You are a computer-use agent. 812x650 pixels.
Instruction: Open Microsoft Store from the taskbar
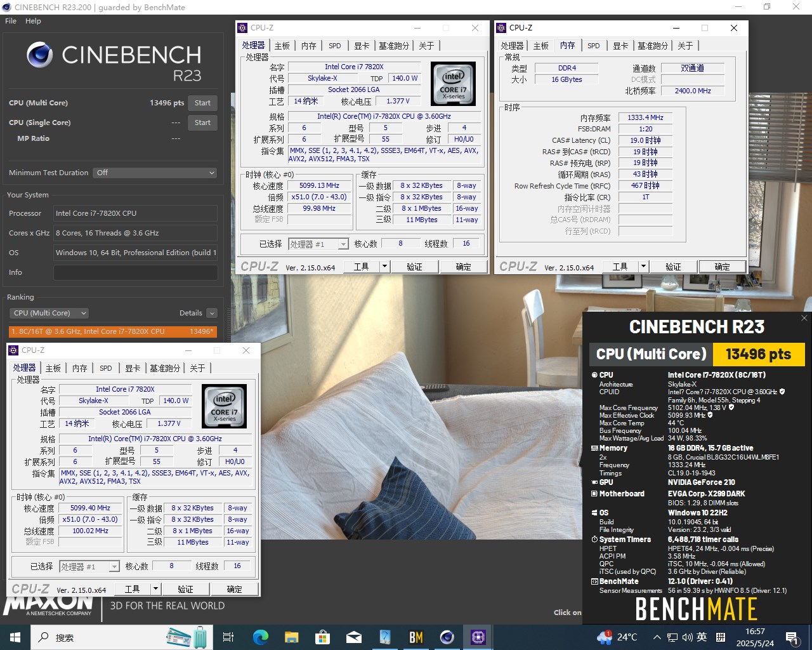point(323,637)
